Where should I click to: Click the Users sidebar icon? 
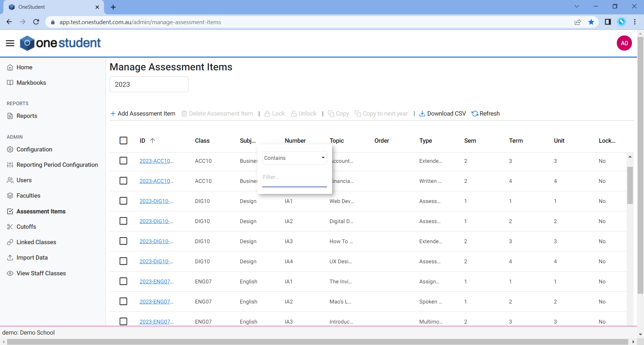pyautogui.click(x=10, y=180)
